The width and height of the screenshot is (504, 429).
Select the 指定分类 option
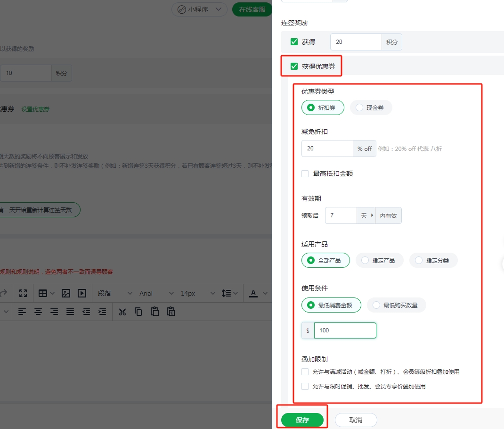pyautogui.click(x=434, y=260)
